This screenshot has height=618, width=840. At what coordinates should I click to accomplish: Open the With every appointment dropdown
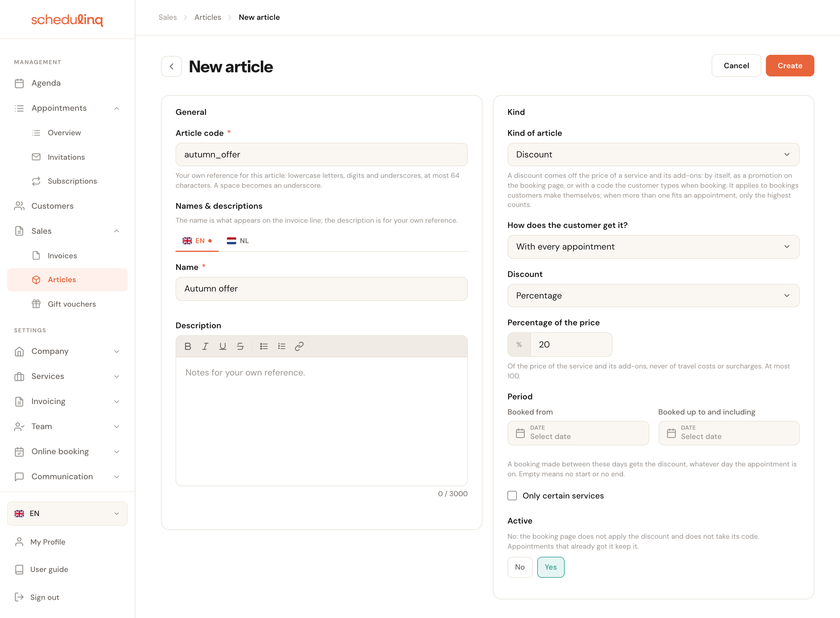(x=653, y=247)
